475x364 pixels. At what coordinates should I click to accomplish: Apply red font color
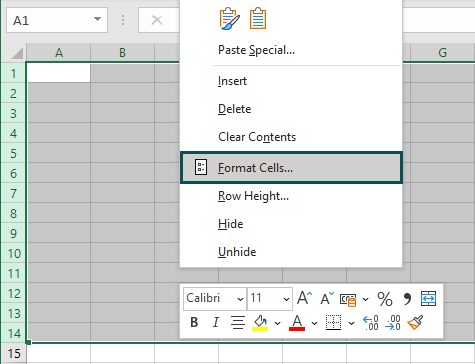pos(297,323)
